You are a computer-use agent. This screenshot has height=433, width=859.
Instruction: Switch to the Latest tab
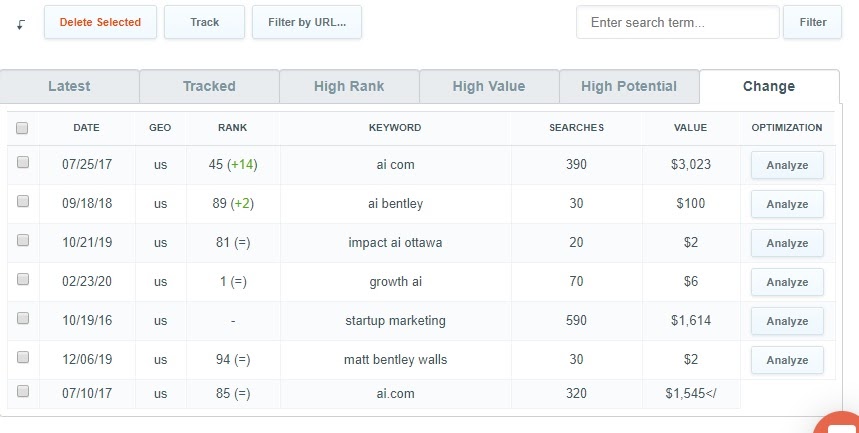[70, 87]
